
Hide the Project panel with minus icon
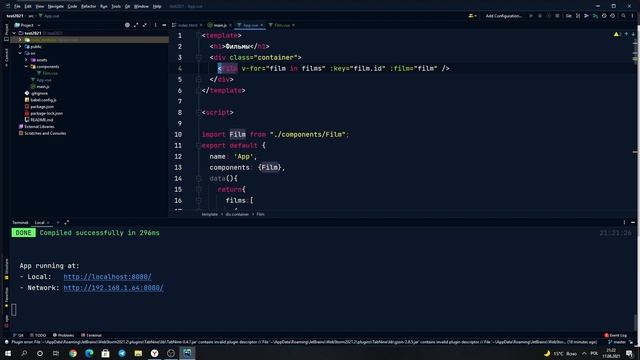164,25
